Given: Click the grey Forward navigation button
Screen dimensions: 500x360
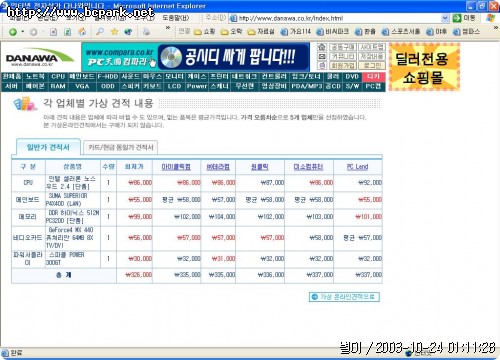Looking at the screenshot, I should pos(33,32).
